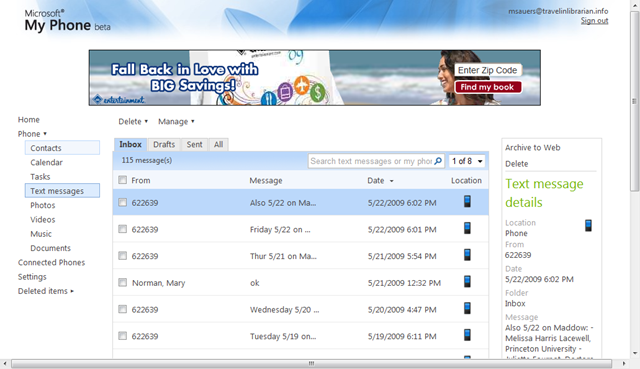Tick the checkbox for Norman, Mary
640x369 pixels.
[122, 282]
